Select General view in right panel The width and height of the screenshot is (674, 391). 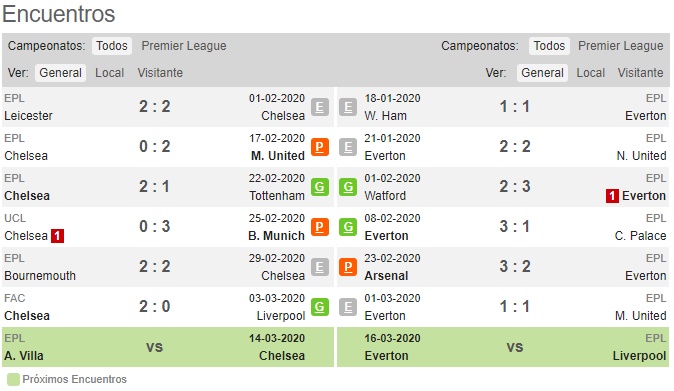542,73
